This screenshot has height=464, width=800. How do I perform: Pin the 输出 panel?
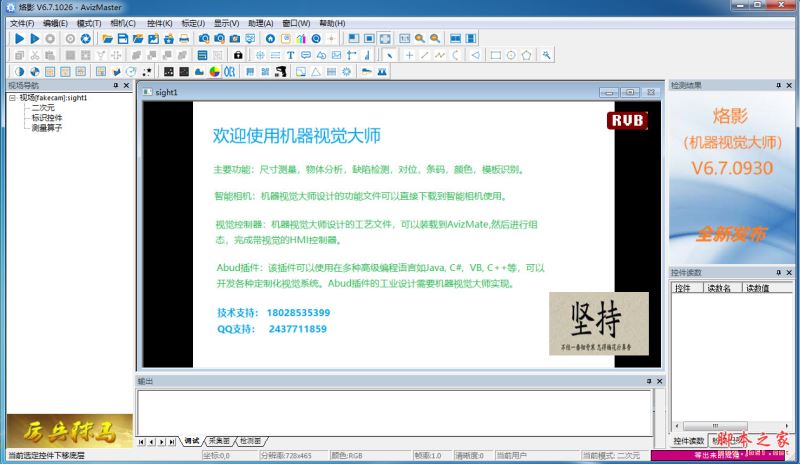coord(649,381)
